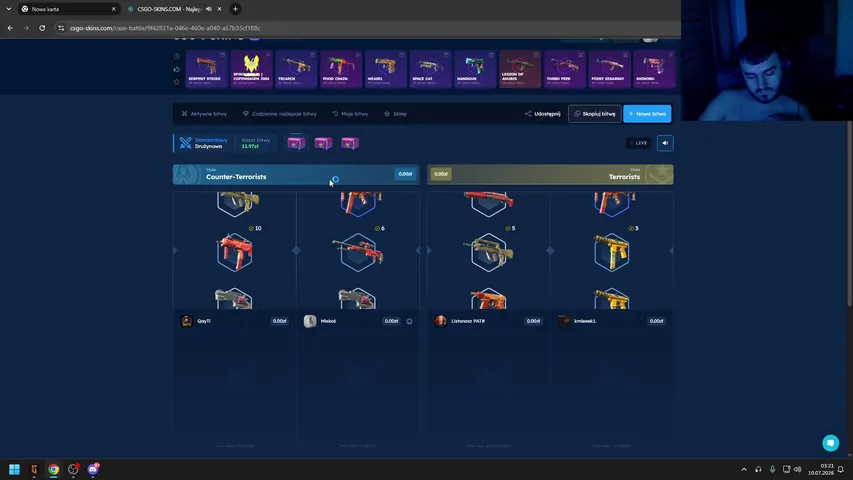Open the Point Disarray drop card
Screen dimensions: 853x480
(x=609, y=69)
